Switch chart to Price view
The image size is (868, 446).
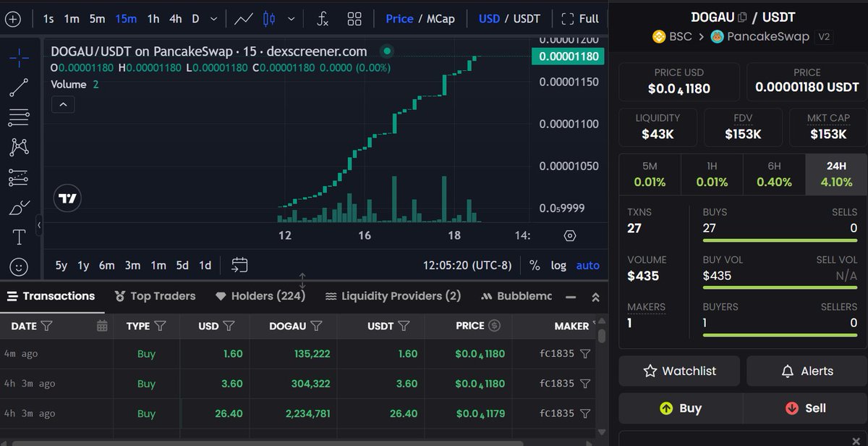[399, 19]
